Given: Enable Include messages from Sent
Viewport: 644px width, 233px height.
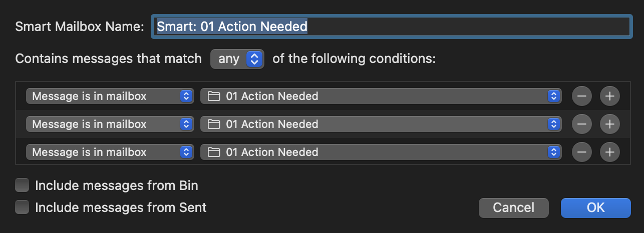Looking at the screenshot, I should [x=22, y=207].
